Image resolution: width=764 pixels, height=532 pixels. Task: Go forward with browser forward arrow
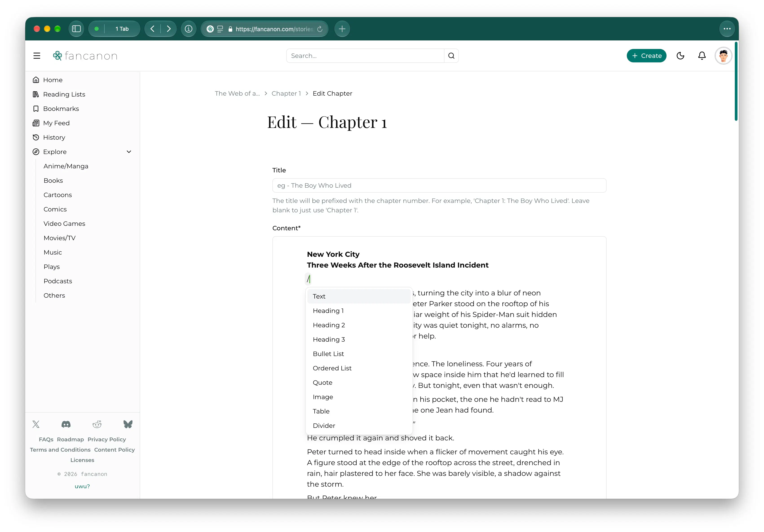169,29
